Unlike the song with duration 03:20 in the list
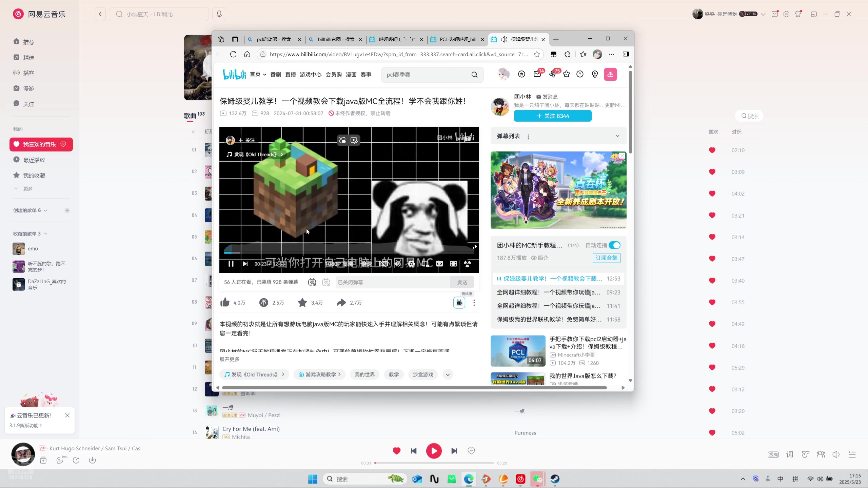This screenshot has height=488, width=868. coord(712,411)
